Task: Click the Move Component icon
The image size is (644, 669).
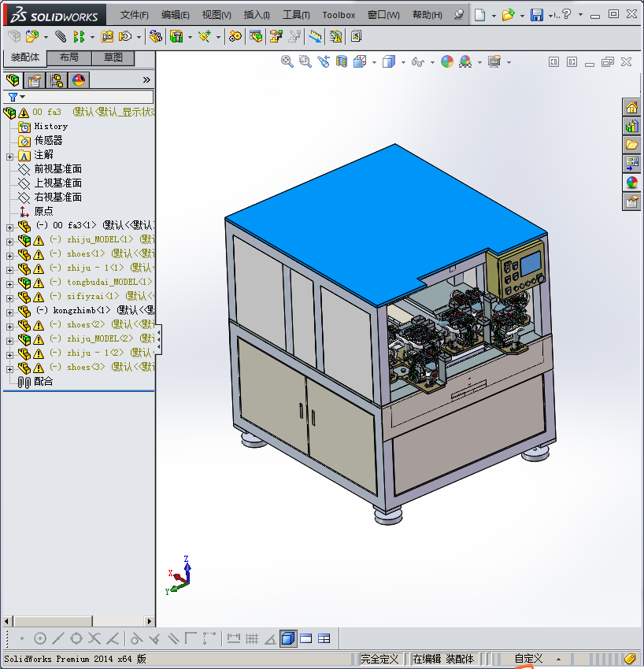Action: [125, 37]
